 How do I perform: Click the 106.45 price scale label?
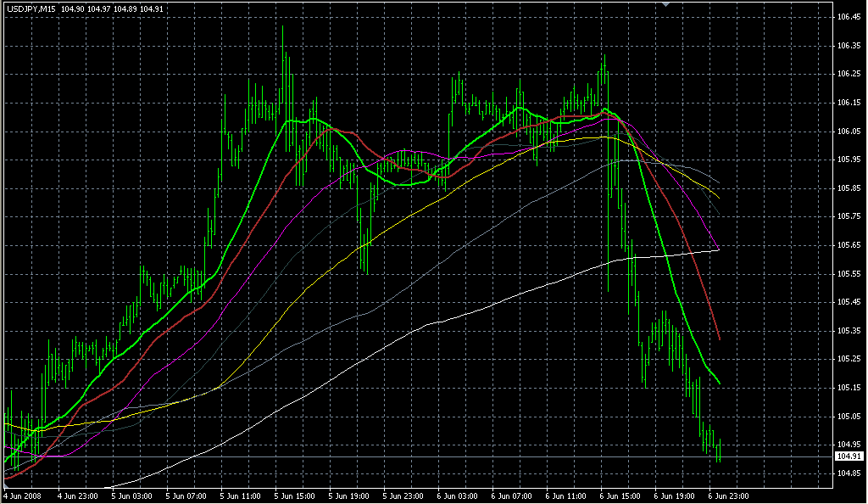click(848, 17)
